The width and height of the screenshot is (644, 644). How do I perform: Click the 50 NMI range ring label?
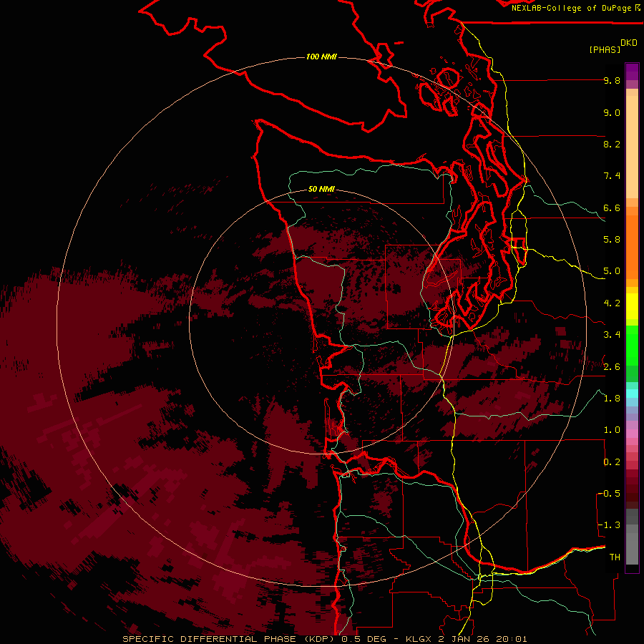tap(321, 189)
